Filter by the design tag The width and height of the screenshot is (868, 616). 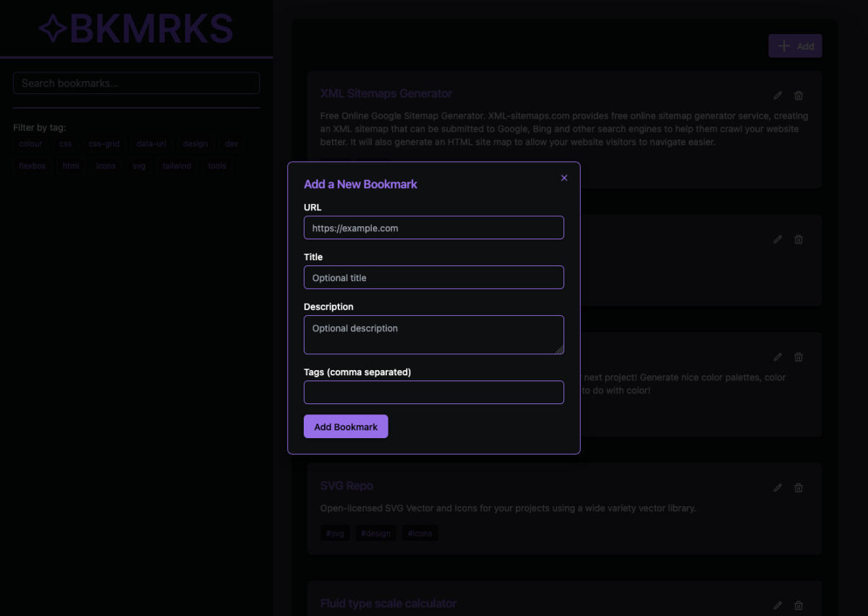click(x=195, y=144)
